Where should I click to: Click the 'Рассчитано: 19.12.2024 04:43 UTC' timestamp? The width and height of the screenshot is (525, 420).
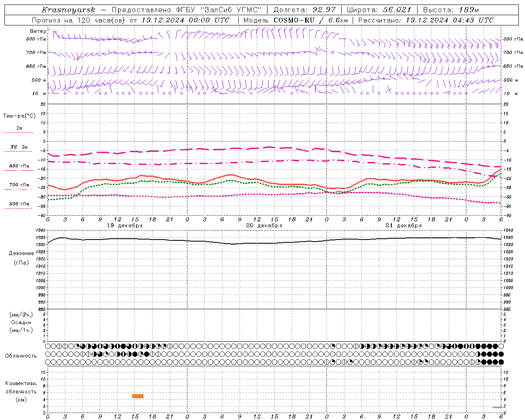[x=426, y=20]
